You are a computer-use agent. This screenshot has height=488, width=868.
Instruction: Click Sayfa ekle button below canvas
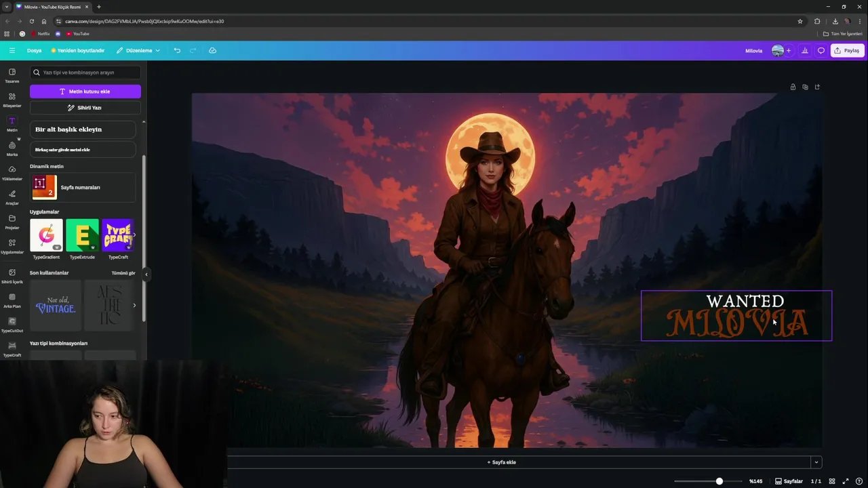[501, 462]
